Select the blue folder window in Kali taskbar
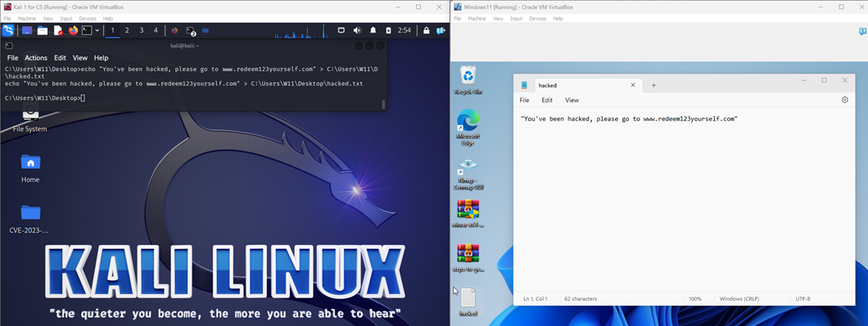Viewport: 868px width, 326px height. 205,30
